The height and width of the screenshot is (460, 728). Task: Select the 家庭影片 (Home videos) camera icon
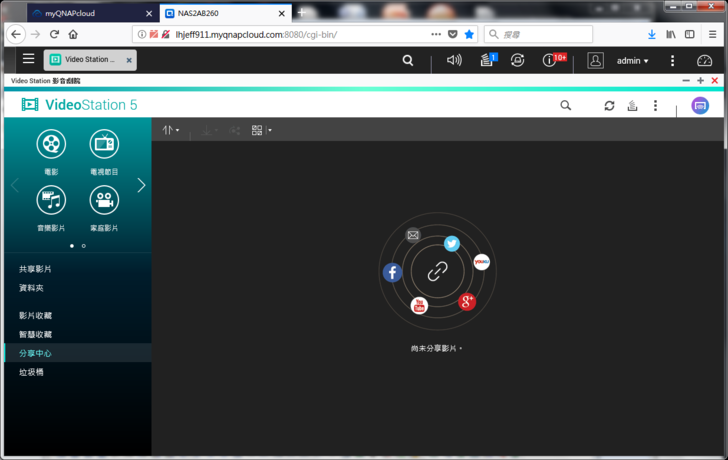coord(104,200)
